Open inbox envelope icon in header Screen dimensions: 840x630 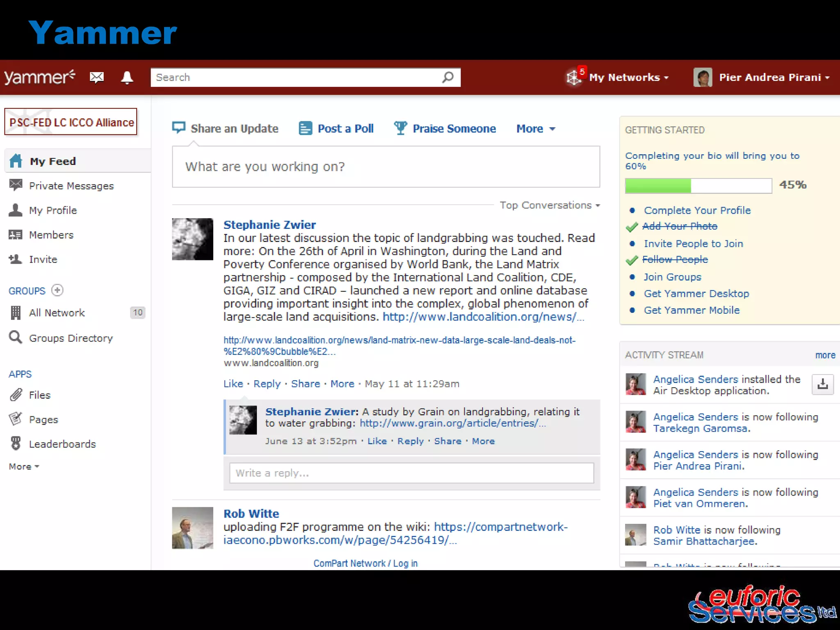click(97, 77)
